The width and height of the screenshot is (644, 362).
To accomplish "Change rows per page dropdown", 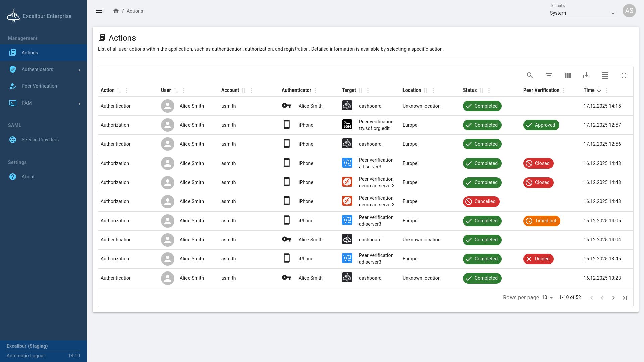I will (x=547, y=297).
